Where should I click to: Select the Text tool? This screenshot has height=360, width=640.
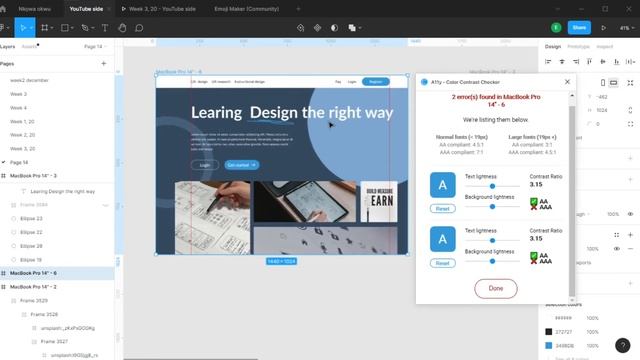[105, 28]
